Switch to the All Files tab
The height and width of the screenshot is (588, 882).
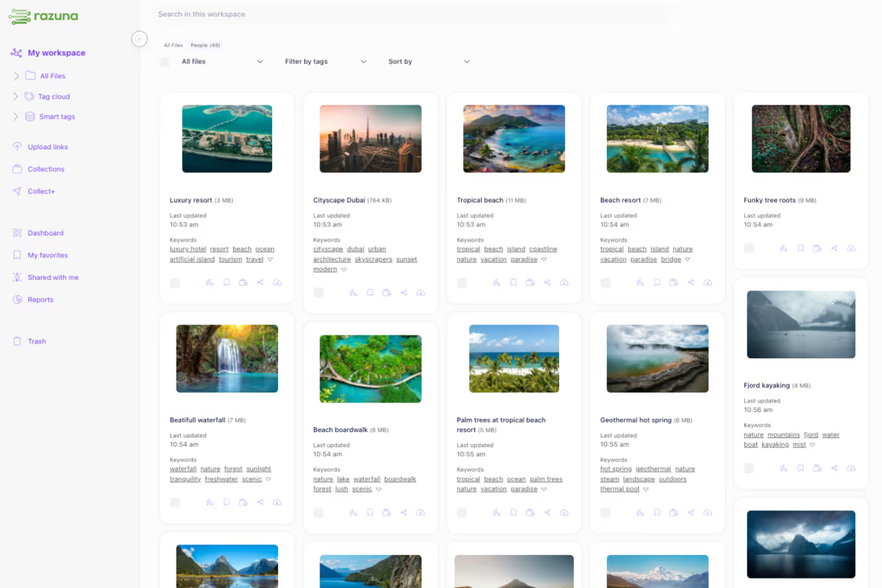[173, 45]
